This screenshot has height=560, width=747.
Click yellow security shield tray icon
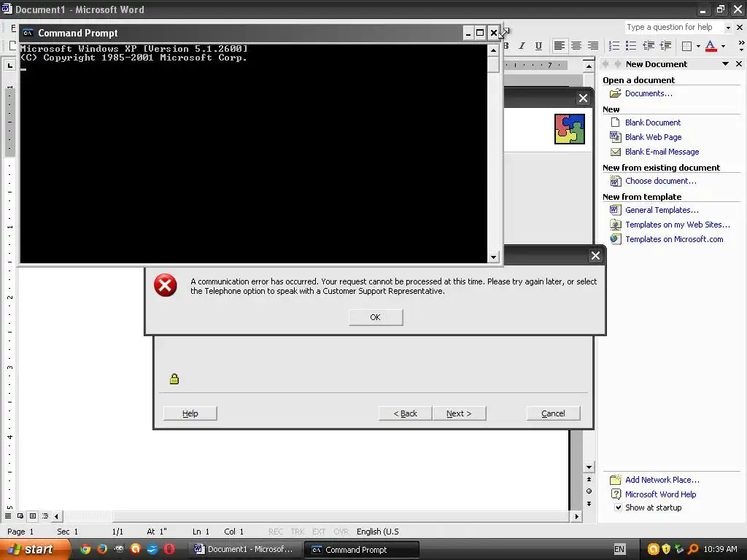(666, 549)
